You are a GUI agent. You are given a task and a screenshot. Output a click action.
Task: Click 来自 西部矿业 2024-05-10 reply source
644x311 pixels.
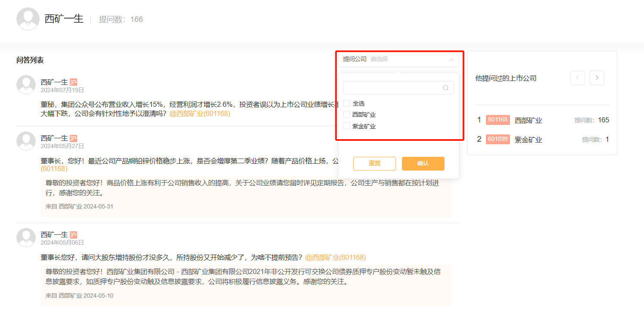pos(79,296)
